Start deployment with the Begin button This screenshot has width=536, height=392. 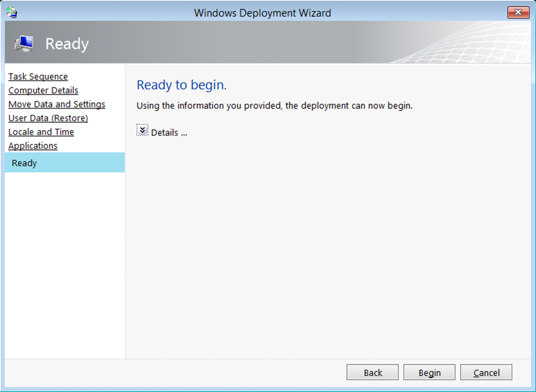coord(430,372)
